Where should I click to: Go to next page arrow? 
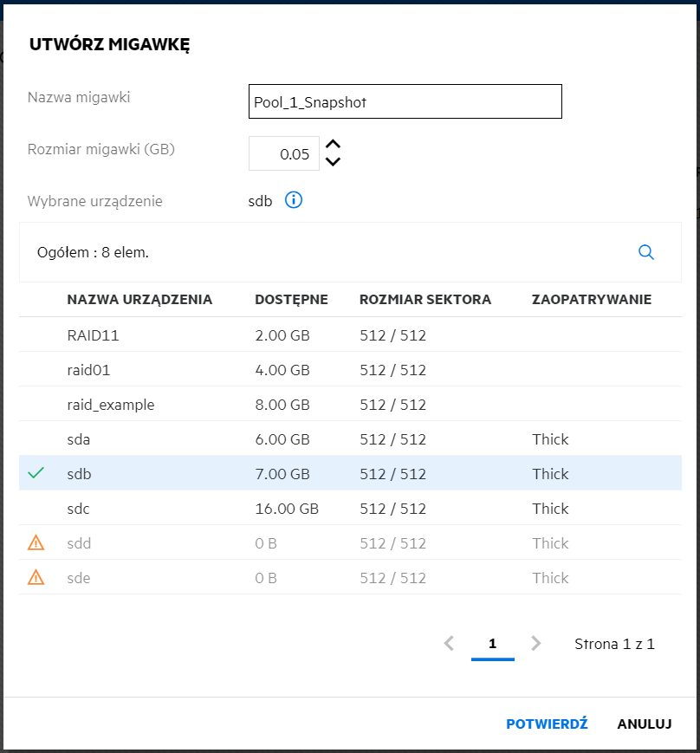coord(536,643)
